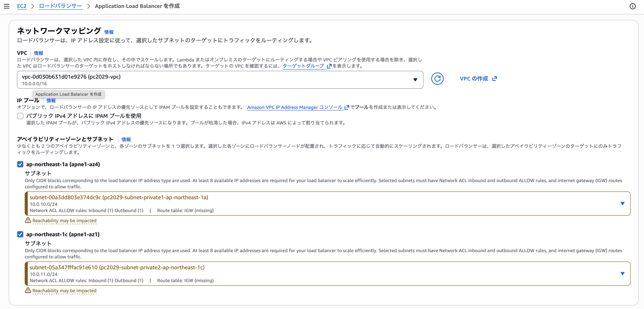Open the VPC selection dropdown
The height and width of the screenshot is (309, 644).
(220, 80)
